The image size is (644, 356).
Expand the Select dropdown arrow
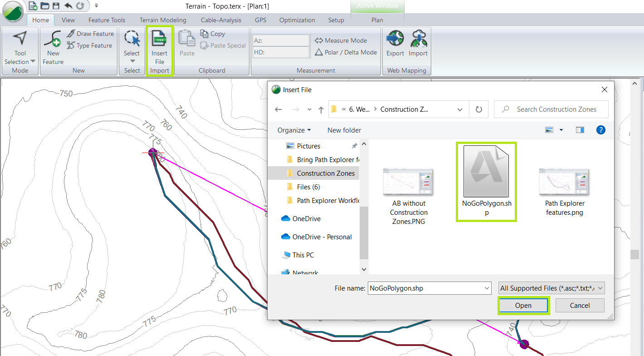[132, 61]
